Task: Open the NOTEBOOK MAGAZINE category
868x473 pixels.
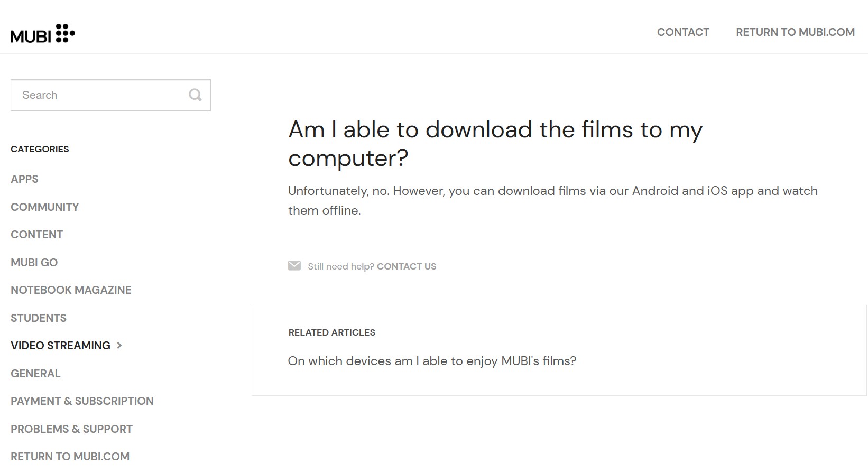Action: [71, 290]
